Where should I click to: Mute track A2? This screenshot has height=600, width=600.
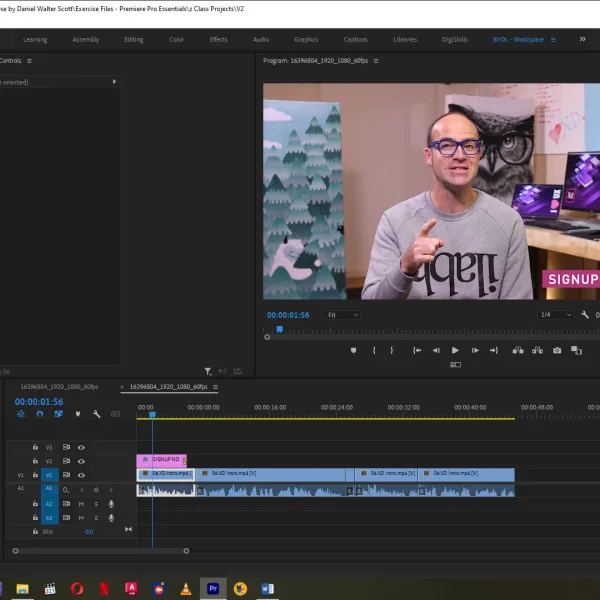(81, 504)
